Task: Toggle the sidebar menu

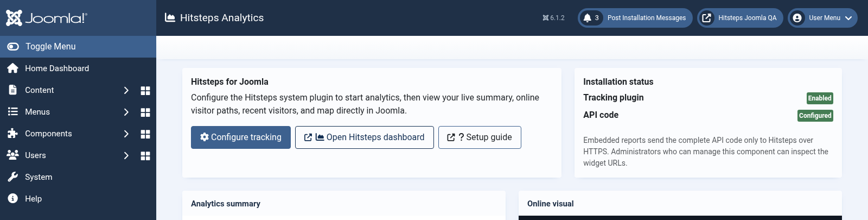Action: pos(78,47)
